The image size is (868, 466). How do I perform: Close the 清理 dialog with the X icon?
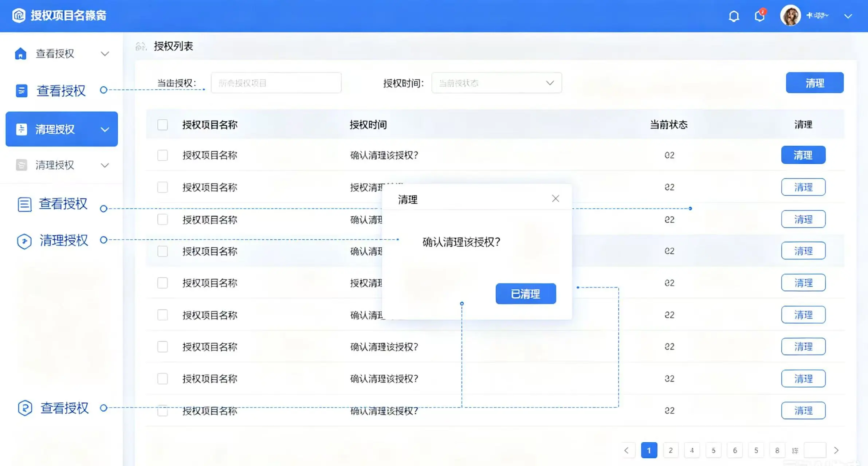(x=555, y=199)
